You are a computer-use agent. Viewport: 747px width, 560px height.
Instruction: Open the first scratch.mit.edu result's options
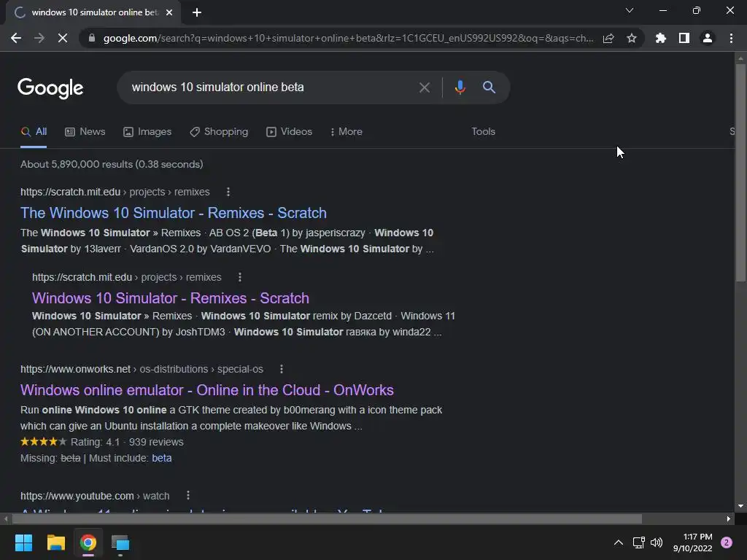coord(228,192)
